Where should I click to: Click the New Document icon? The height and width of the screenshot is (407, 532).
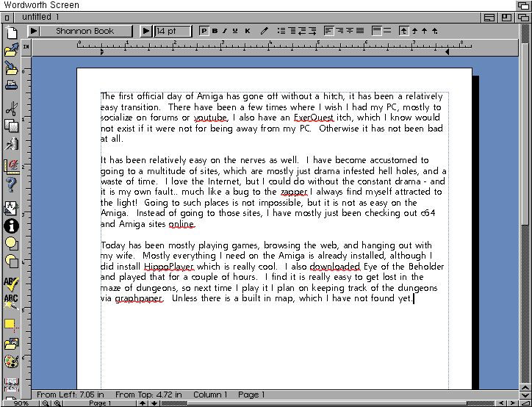tap(11, 32)
